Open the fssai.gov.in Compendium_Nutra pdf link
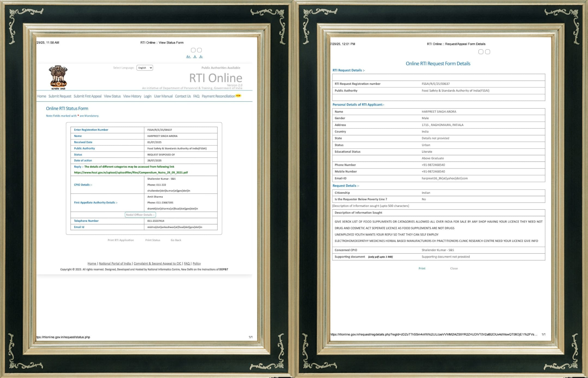Screen dimensions: 588x378 click(x=131, y=173)
